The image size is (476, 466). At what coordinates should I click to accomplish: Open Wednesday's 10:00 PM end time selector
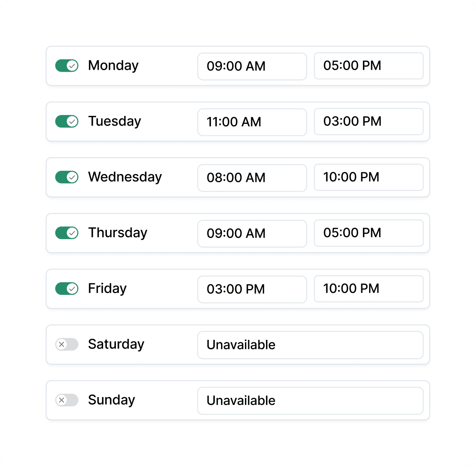pos(368,177)
